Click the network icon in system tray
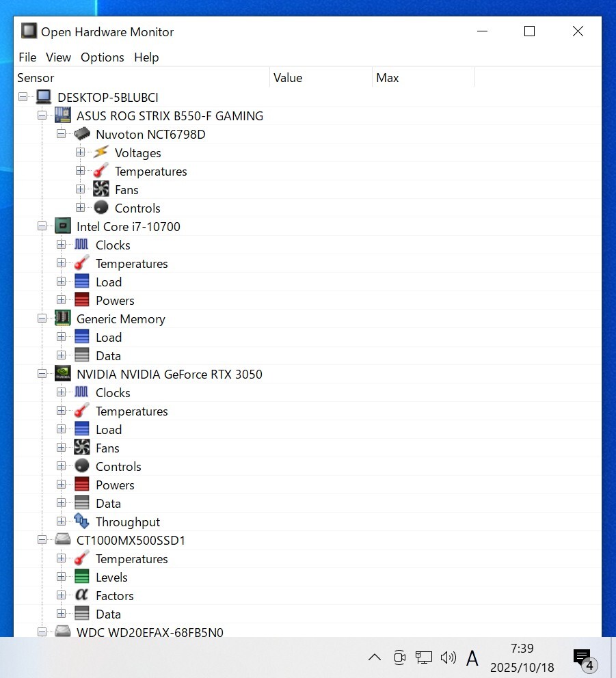This screenshot has width=616, height=678. tap(423, 657)
